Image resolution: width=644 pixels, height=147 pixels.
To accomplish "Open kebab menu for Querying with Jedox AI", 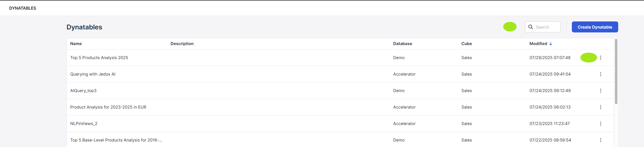I will [x=600, y=74].
